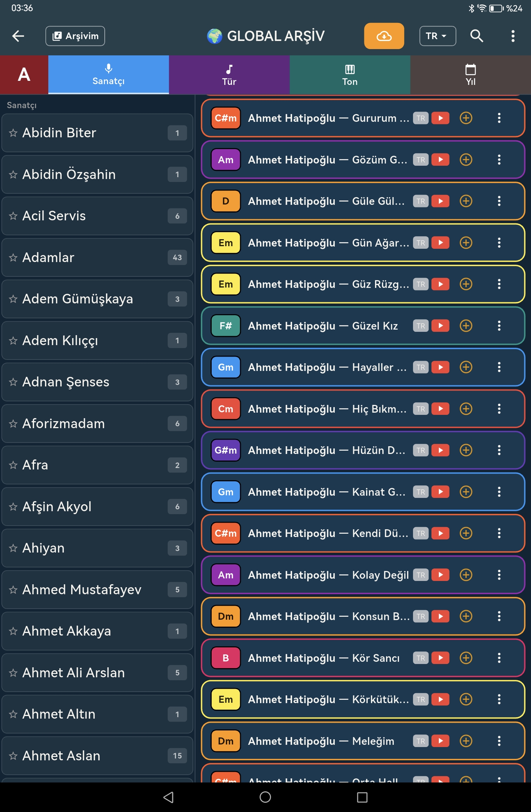
Task: Open the Arşivim button
Action: click(x=75, y=36)
